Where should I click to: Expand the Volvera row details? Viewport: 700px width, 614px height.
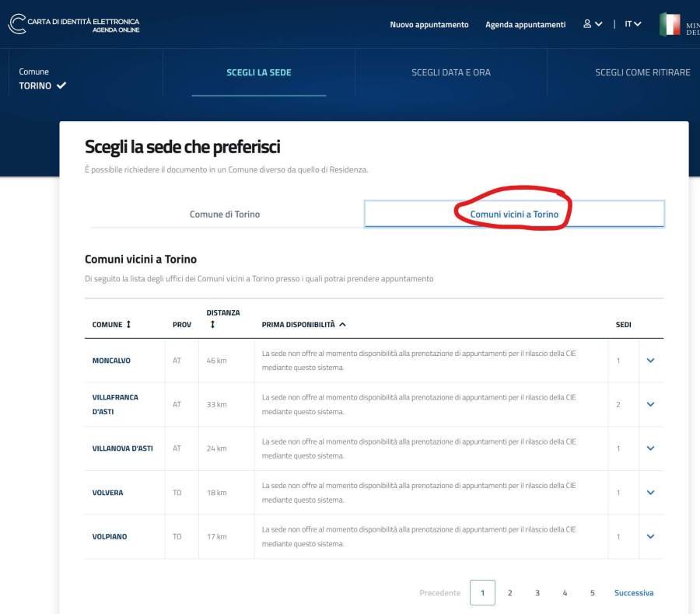point(650,493)
